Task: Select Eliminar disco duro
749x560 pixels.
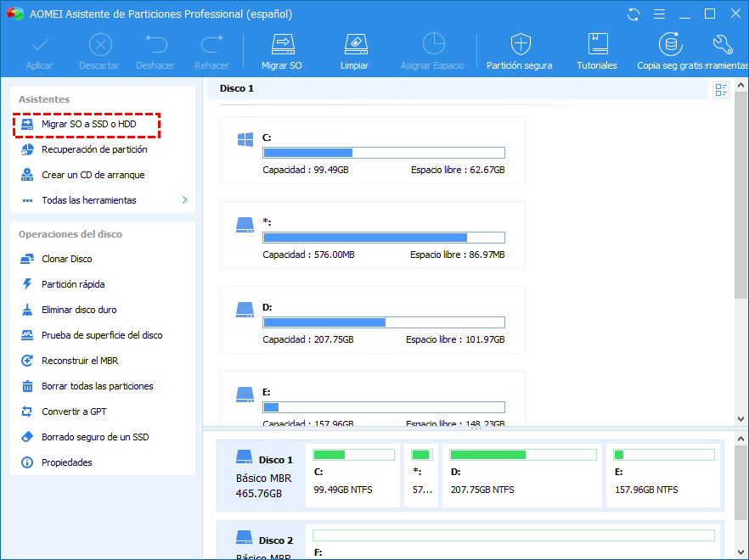Action: pos(79,310)
